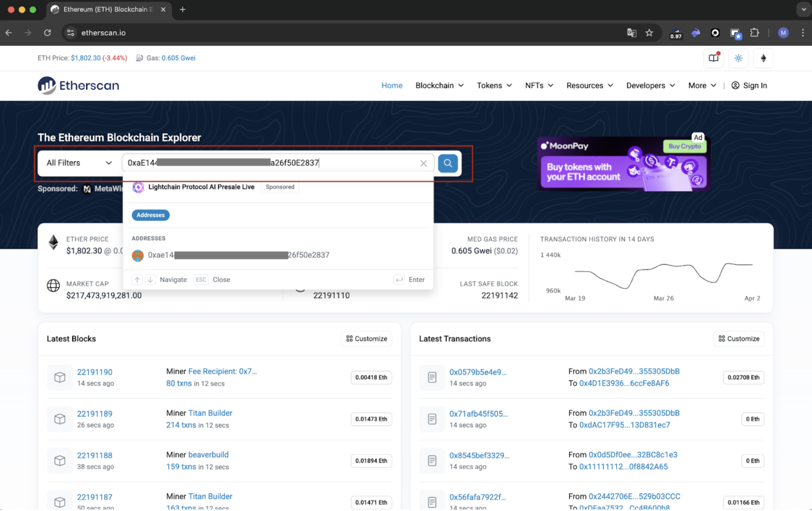Customize the Latest Blocks panel
This screenshot has width=812, height=511.
point(367,339)
